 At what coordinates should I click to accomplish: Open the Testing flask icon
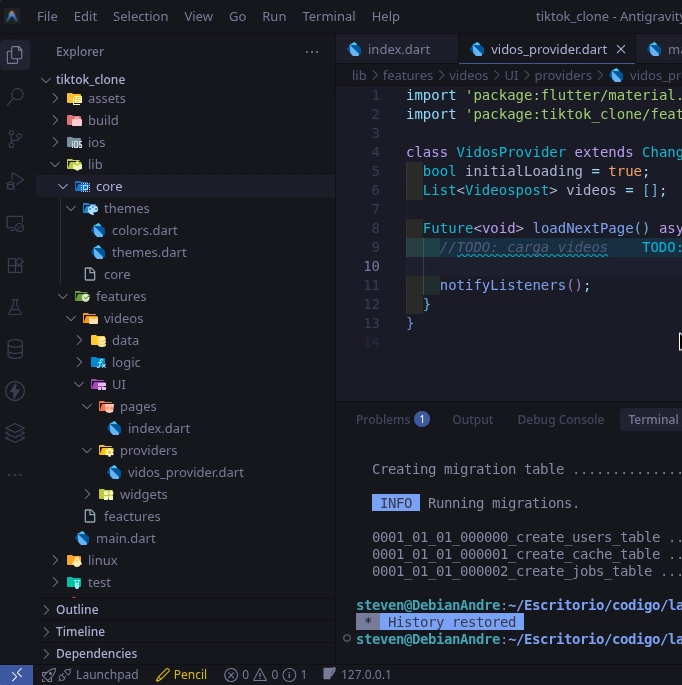[15, 307]
